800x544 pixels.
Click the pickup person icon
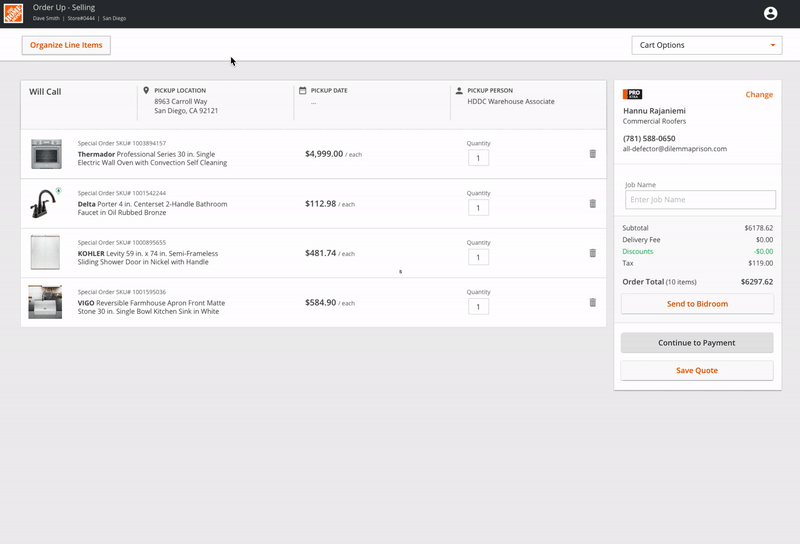[x=459, y=90]
